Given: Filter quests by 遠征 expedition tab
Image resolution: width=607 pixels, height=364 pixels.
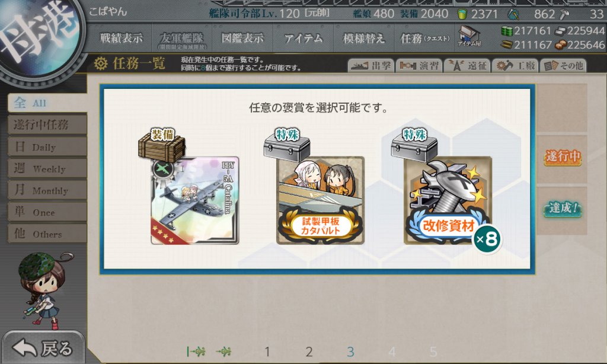Looking at the screenshot, I should pyautogui.click(x=467, y=66).
